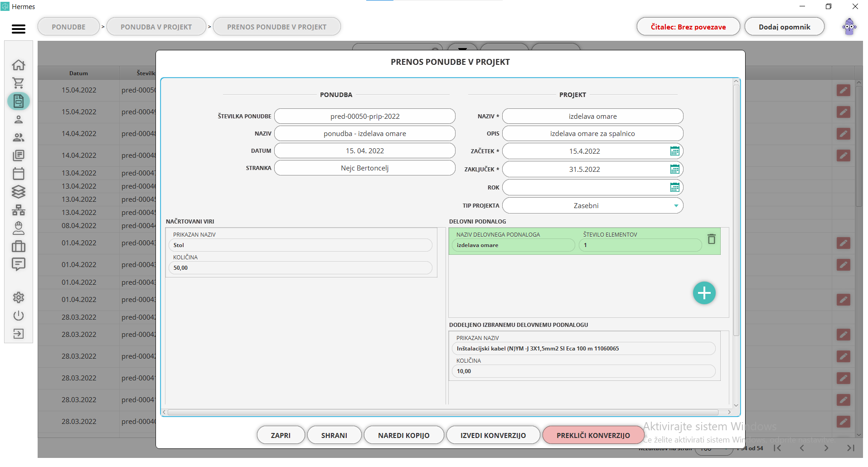Viewport: 868px width, 467px height.
Task: Open the worker icon in sidebar
Action: click(x=19, y=228)
